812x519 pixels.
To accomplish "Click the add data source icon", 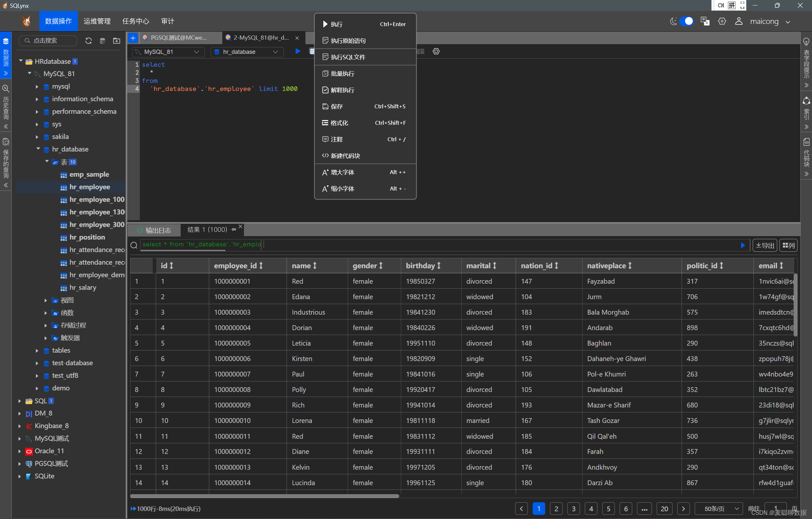I will click(102, 41).
